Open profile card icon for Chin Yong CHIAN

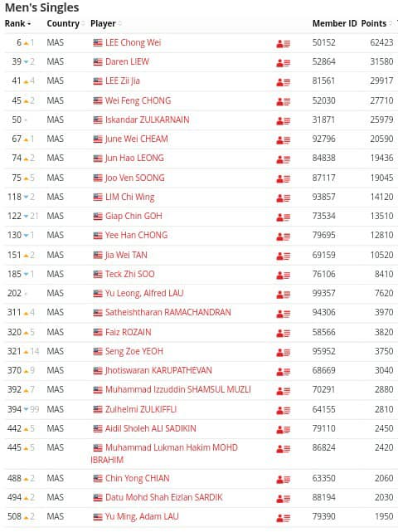point(283,480)
